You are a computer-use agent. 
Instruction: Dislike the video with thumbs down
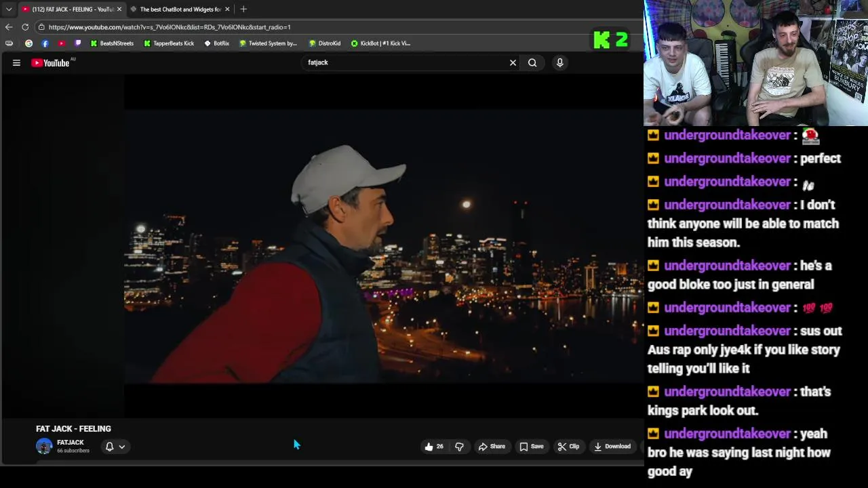459,447
